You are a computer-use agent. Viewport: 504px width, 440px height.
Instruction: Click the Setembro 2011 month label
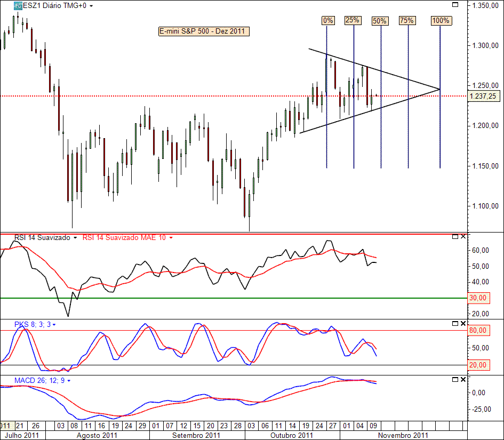196,435
